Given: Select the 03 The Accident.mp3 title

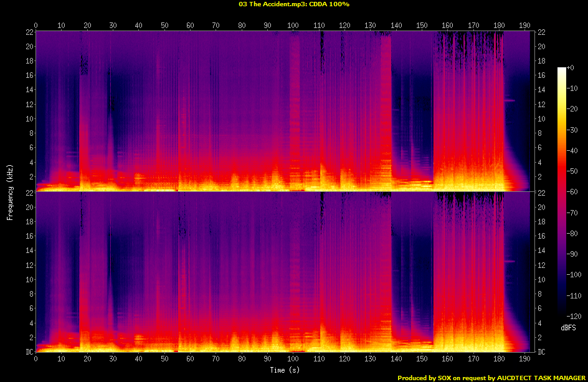Looking at the screenshot, I should click(271, 4).
